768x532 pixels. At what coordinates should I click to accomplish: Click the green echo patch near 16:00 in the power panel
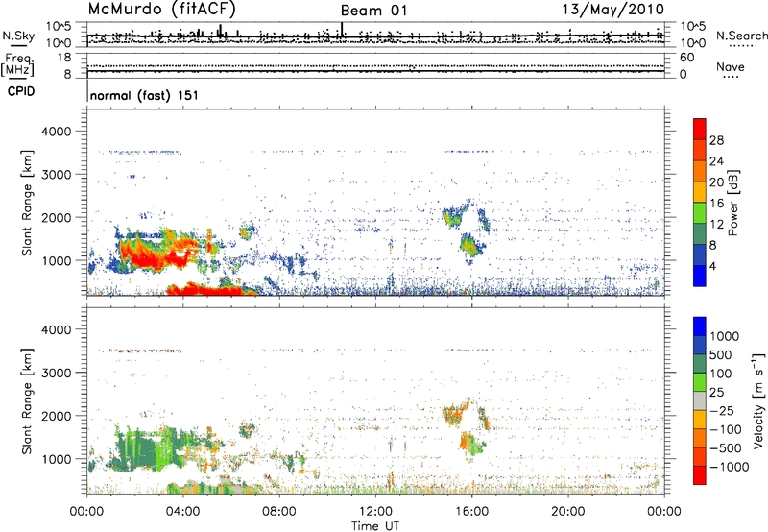click(x=470, y=244)
